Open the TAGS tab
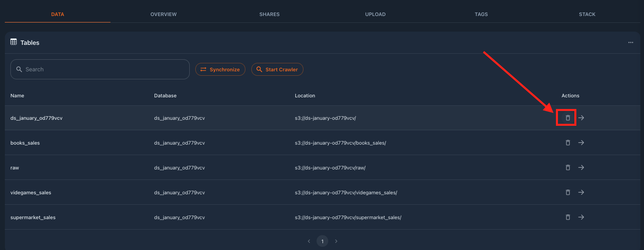 pos(481,14)
